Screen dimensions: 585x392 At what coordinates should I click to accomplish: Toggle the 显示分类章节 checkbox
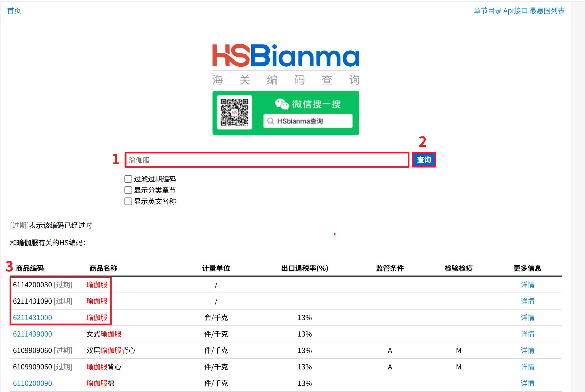click(128, 190)
